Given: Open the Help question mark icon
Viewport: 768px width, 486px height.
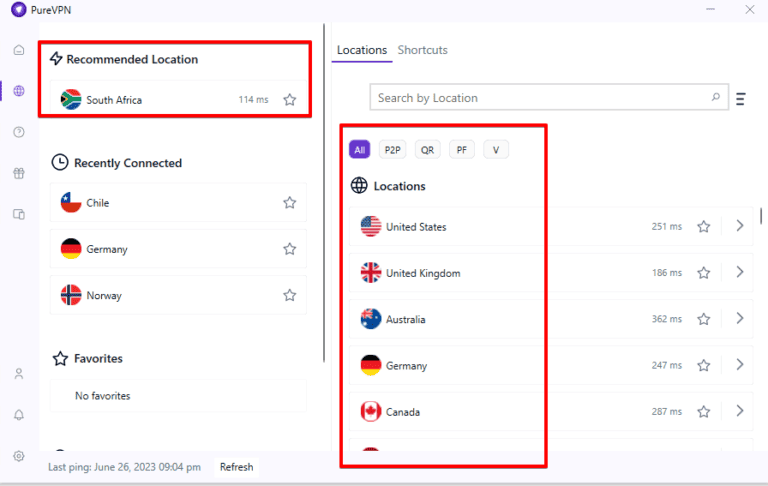Looking at the screenshot, I should pyautogui.click(x=19, y=132).
